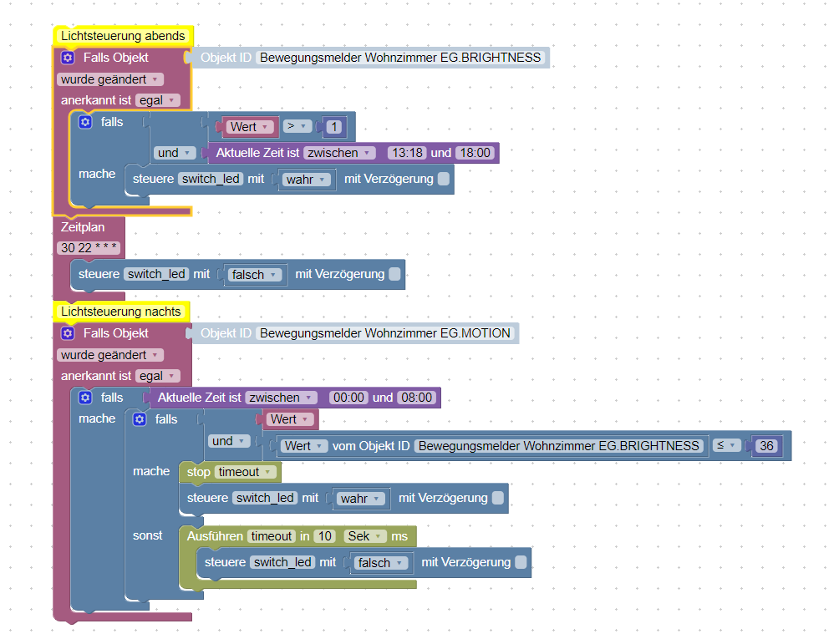Select the 'stop' block label
The width and height of the screenshot is (839, 644).
[198, 472]
